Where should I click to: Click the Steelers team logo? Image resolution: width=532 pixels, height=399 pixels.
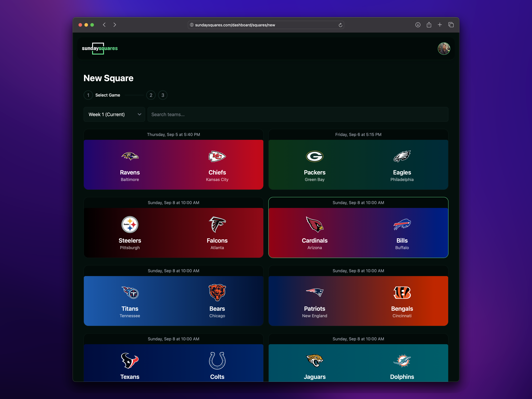[x=130, y=224]
